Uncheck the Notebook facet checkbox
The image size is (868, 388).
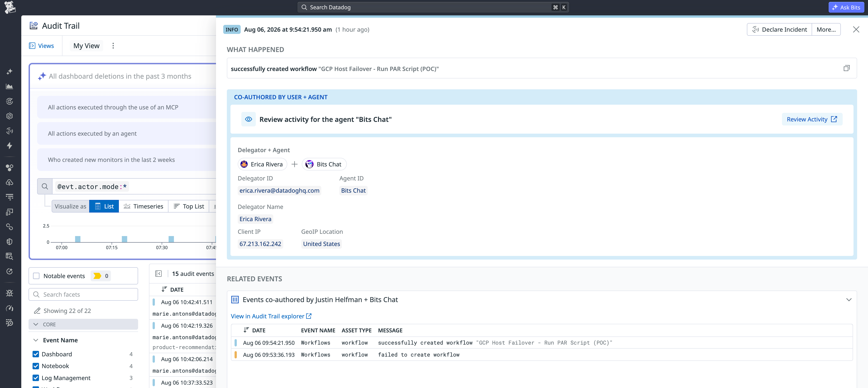36,366
